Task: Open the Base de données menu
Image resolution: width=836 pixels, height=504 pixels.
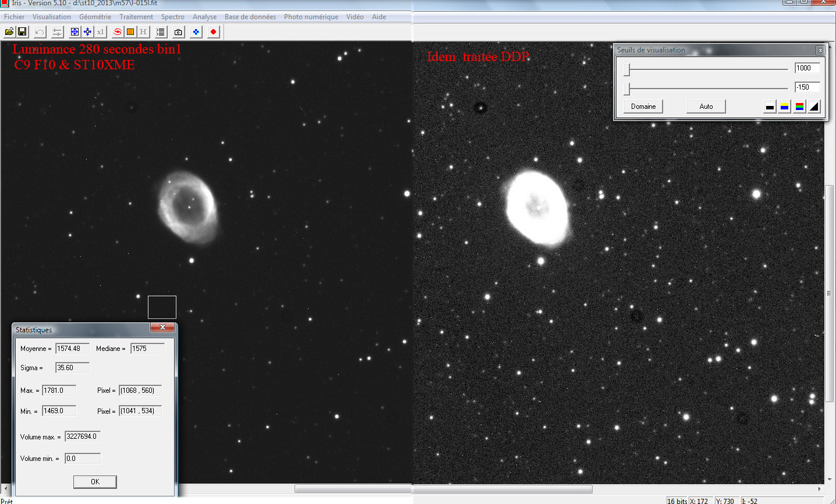Action: (250, 17)
